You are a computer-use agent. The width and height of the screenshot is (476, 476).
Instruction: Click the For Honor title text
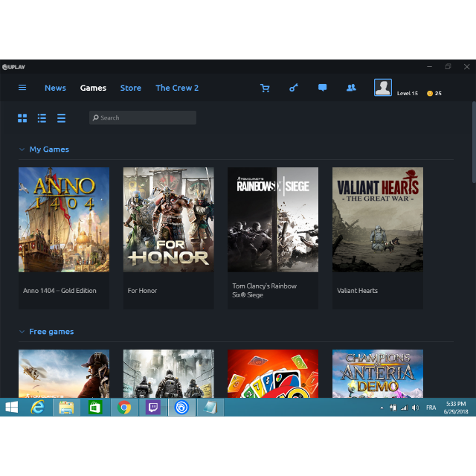point(142,291)
